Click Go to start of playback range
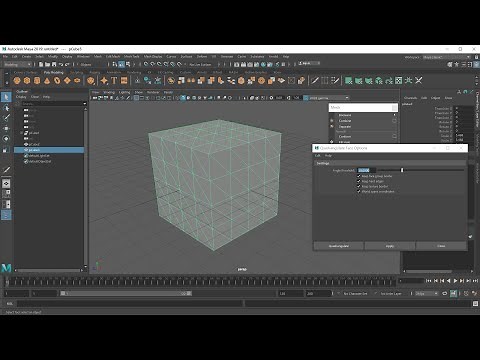This screenshot has width=480, height=360. 429,281
